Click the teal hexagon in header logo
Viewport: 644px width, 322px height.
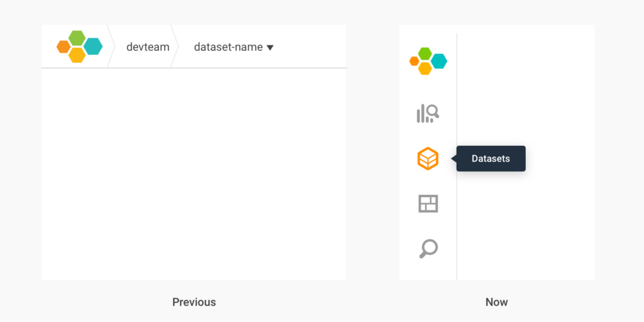(x=93, y=47)
